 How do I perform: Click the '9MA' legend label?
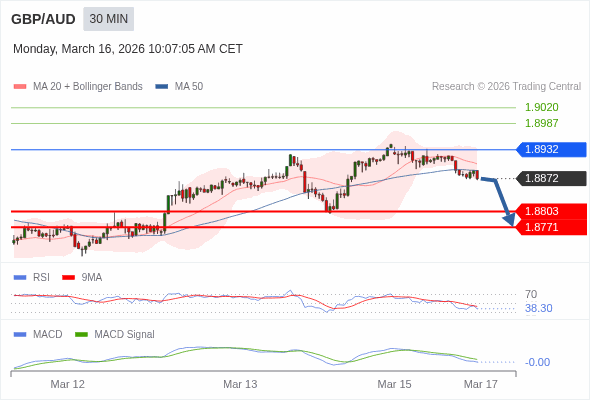coord(92,278)
